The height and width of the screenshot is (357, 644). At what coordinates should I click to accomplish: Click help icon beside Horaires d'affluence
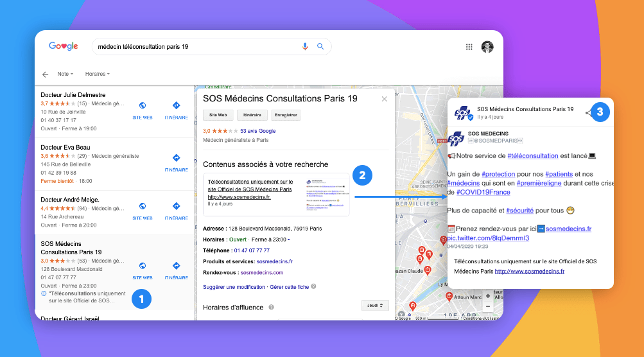click(271, 308)
